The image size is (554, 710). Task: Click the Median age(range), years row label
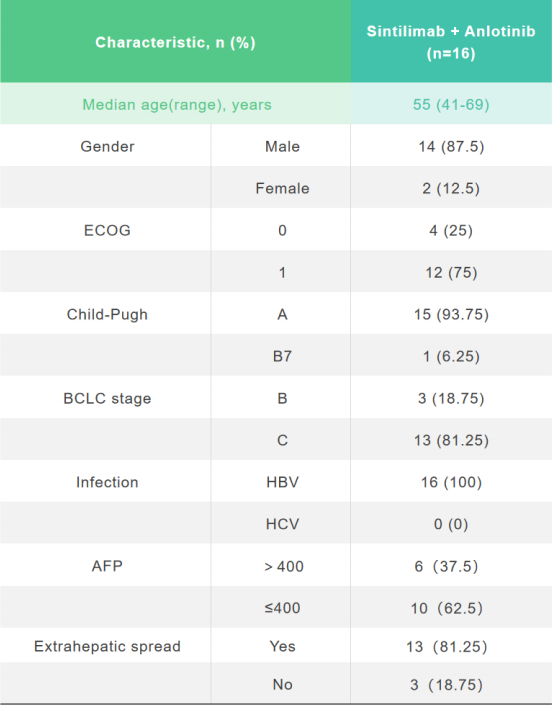pos(177,105)
